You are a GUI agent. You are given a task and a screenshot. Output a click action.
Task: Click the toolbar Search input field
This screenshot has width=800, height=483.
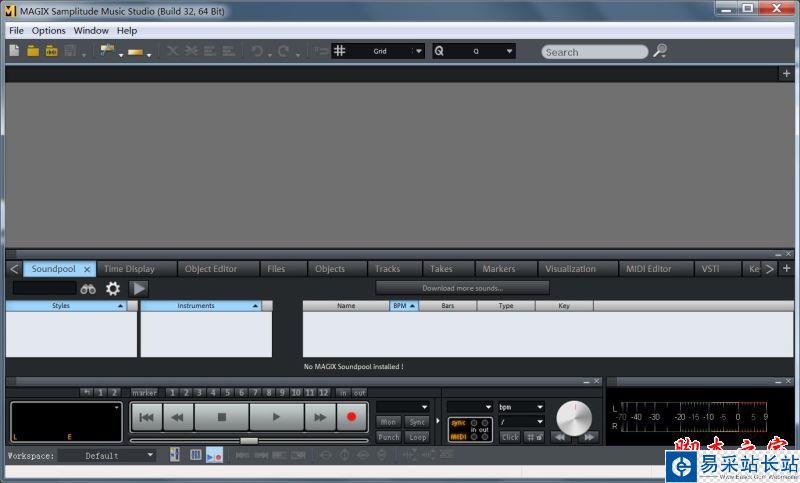pyautogui.click(x=594, y=52)
